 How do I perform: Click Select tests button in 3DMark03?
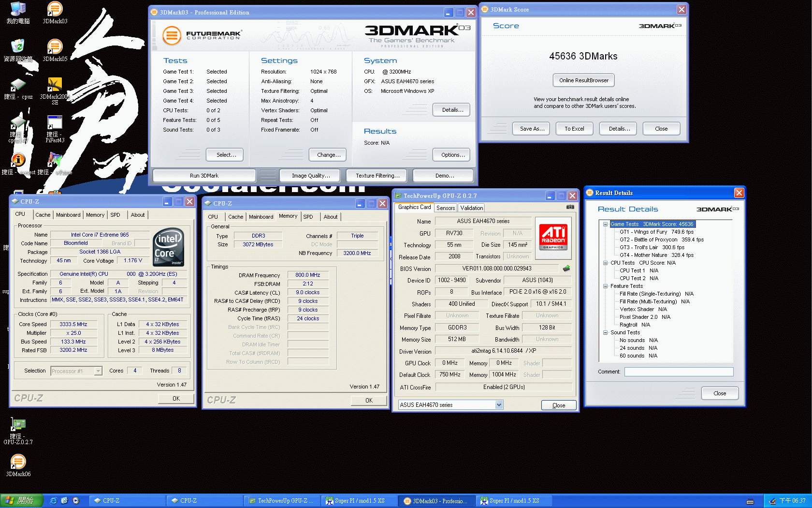pos(225,155)
